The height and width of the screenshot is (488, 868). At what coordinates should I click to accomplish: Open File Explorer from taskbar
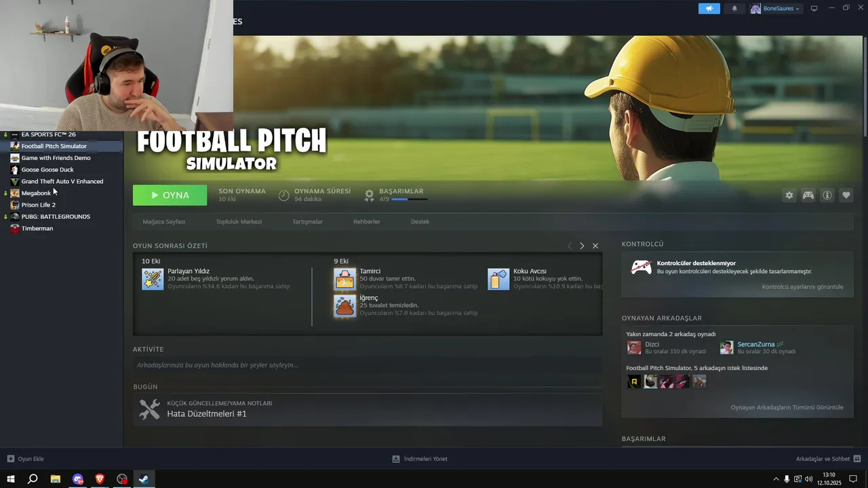coord(56,479)
